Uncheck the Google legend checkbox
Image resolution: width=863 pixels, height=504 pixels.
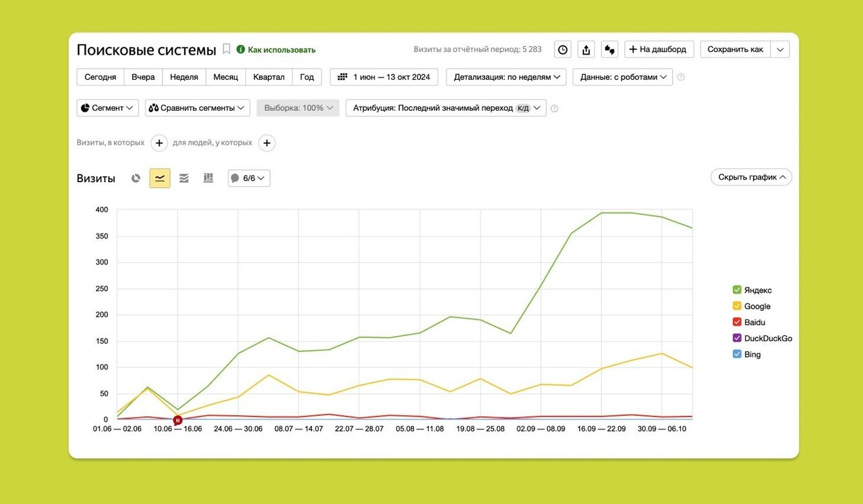pos(737,306)
